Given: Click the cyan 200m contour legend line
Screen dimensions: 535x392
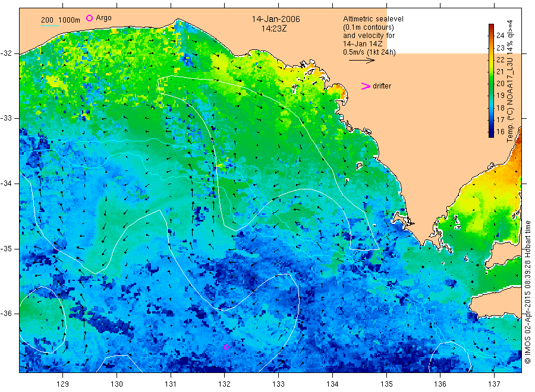Looking at the screenshot, I should [50, 26].
